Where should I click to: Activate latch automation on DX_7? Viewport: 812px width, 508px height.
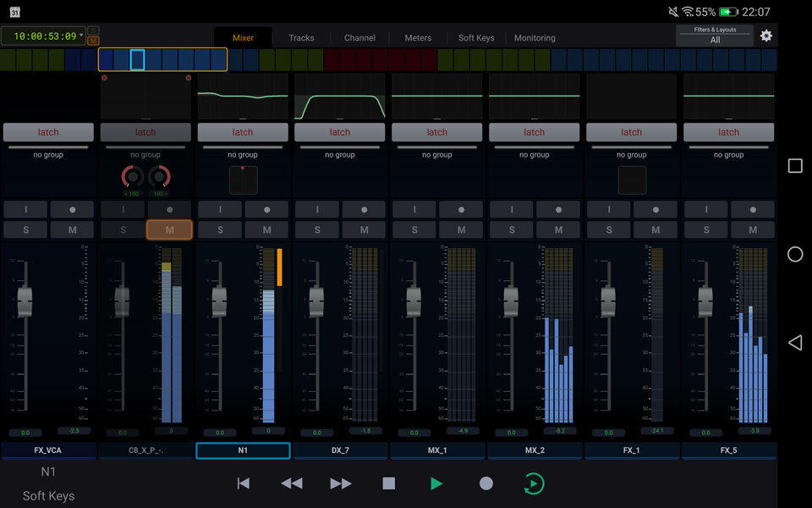pos(340,131)
